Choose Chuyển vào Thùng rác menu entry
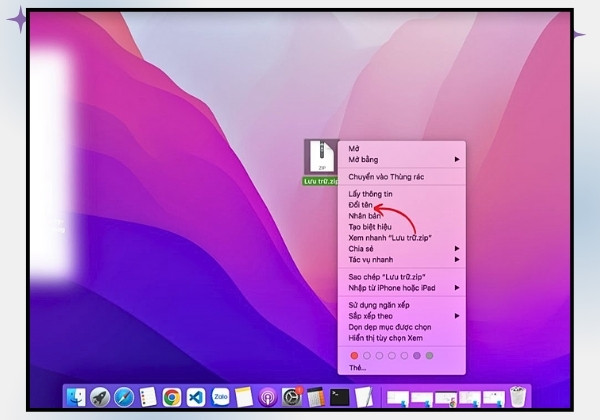The height and width of the screenshot is (420, 600). (386, 177)
